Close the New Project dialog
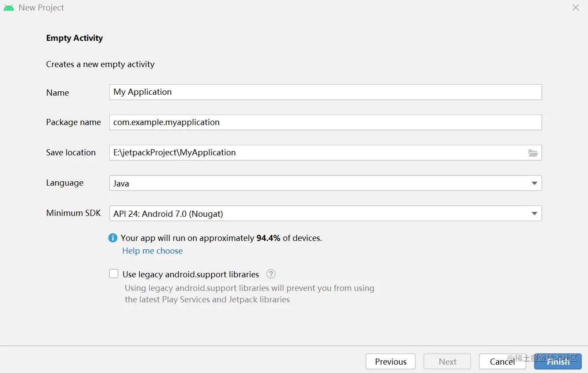588x373 pixels. click(x=575, y=7)
